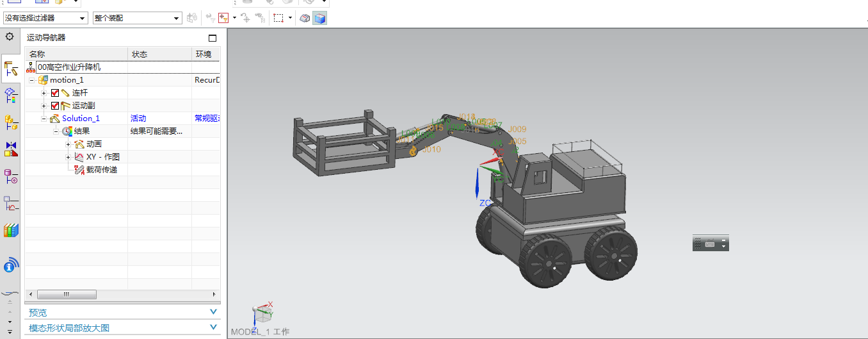Click the MODEL_1 工作 view label
Screen dimensions: 868x339
tap(260, 332)
